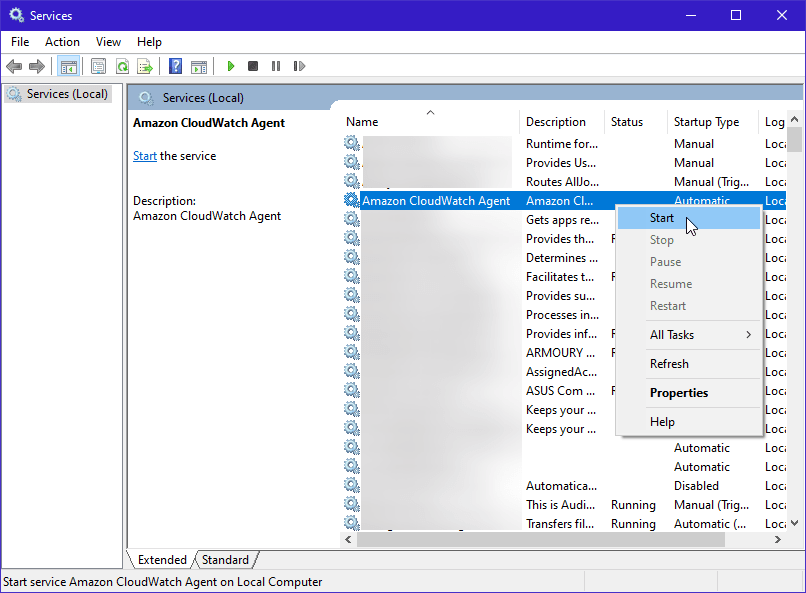This screenshot has width=806, height=593.
Task: Click the Services gear icon in title bar
Action: tap(16, 15)
